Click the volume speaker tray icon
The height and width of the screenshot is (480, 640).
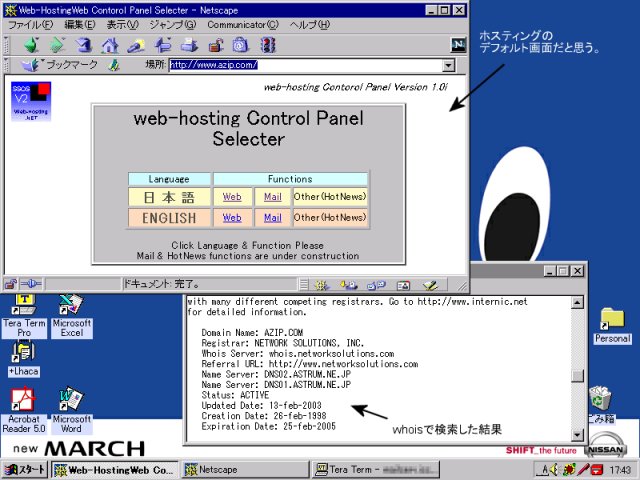(554, 469)
